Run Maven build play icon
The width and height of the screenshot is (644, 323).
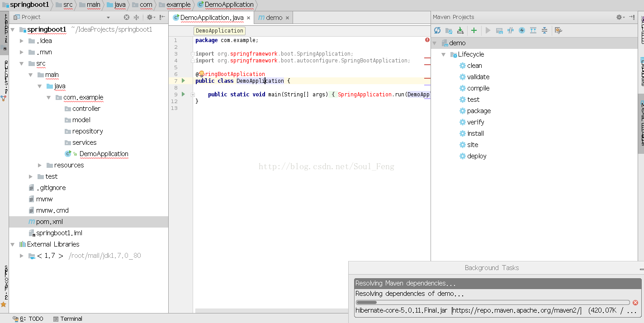(488, 30)
